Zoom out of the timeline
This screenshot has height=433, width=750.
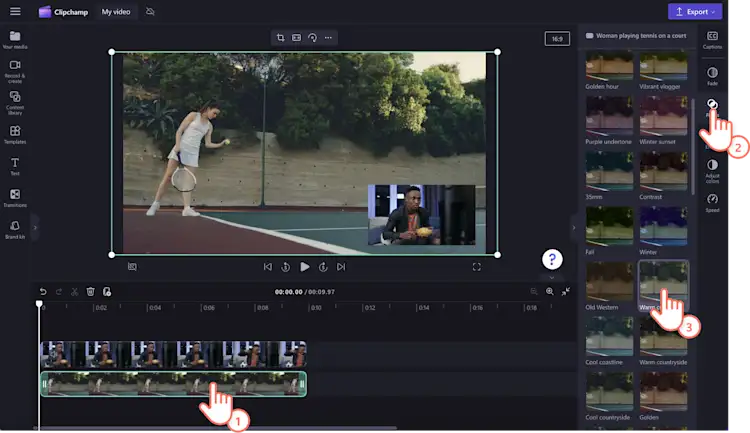534,291
